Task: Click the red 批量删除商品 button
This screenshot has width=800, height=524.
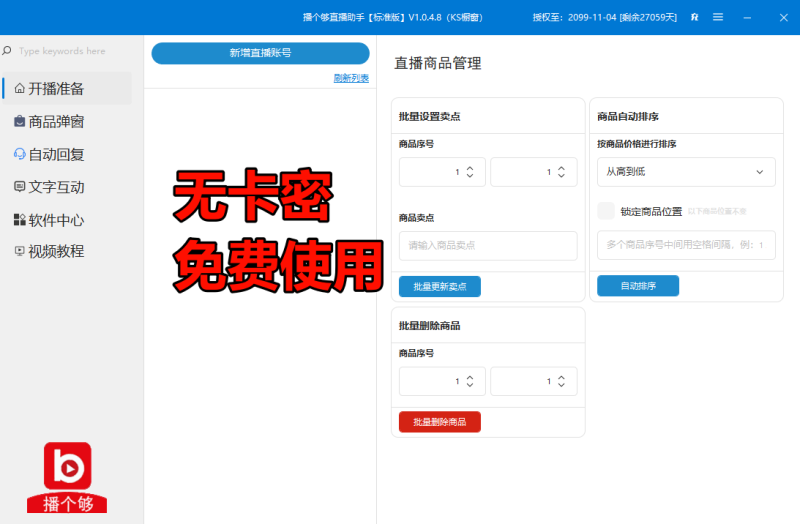Action: pyautogui.click(x=440, y=422)
